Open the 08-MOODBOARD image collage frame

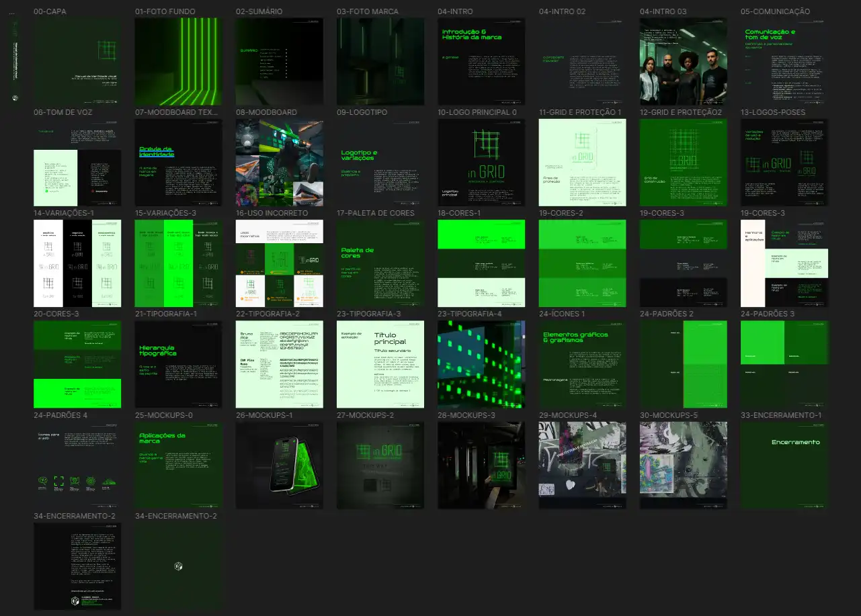click(x=279, y=163)
